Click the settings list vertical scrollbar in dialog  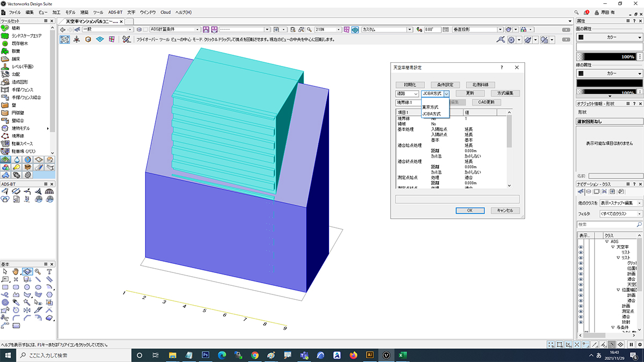[x=510, y=150]
